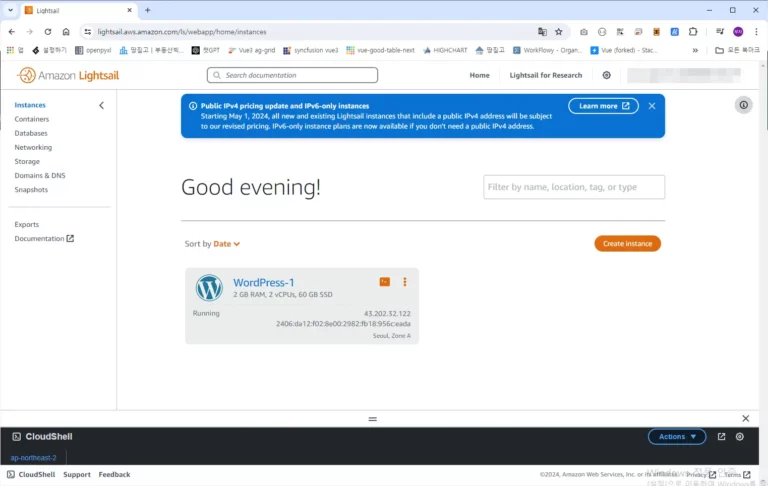The height and width of the screenshot is (486, 768).
Task: Open the Privacy footer link
Action: pyautogui.click(x=701, y=474)
